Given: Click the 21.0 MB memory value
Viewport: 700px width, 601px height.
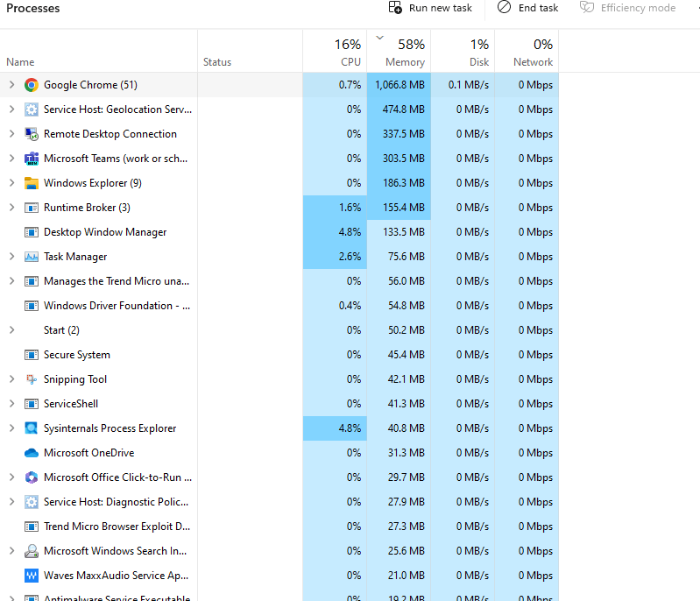Looking at the screenshot, I should [407, 576].
